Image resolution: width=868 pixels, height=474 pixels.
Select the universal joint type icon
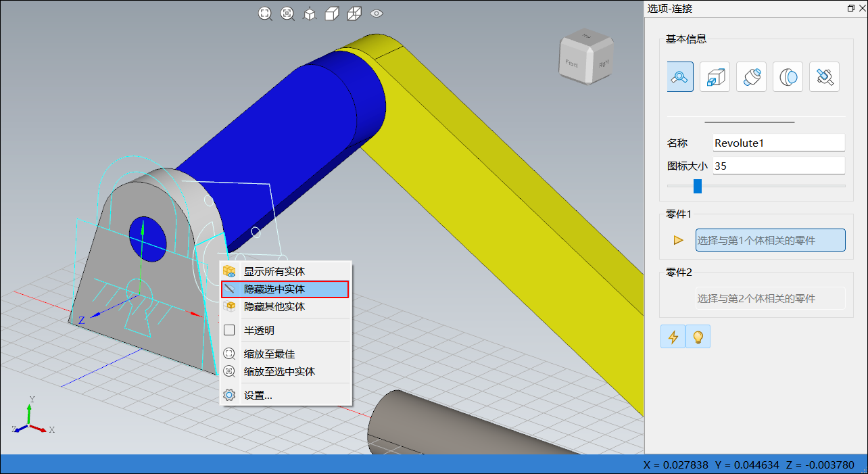click(824, 76)
